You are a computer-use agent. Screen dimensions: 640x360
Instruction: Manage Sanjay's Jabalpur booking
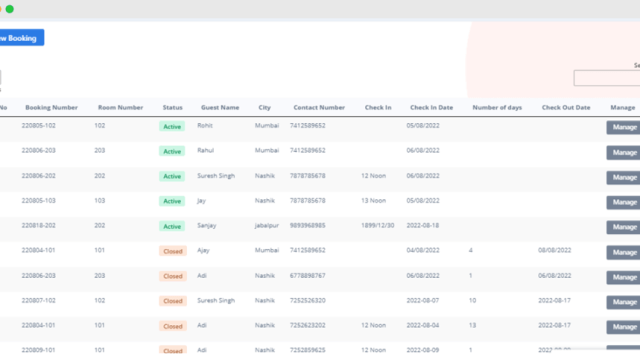pos(623,227)
